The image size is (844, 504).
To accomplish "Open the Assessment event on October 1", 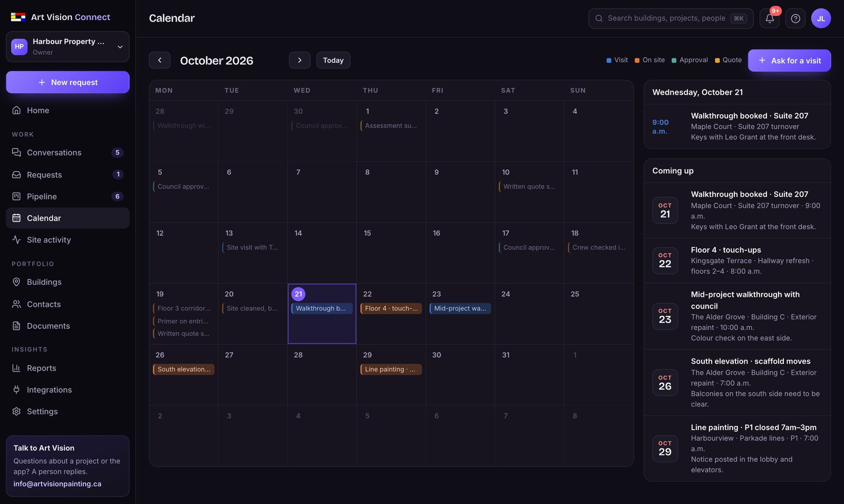I will pyautogui.click(x=391, y=125).
